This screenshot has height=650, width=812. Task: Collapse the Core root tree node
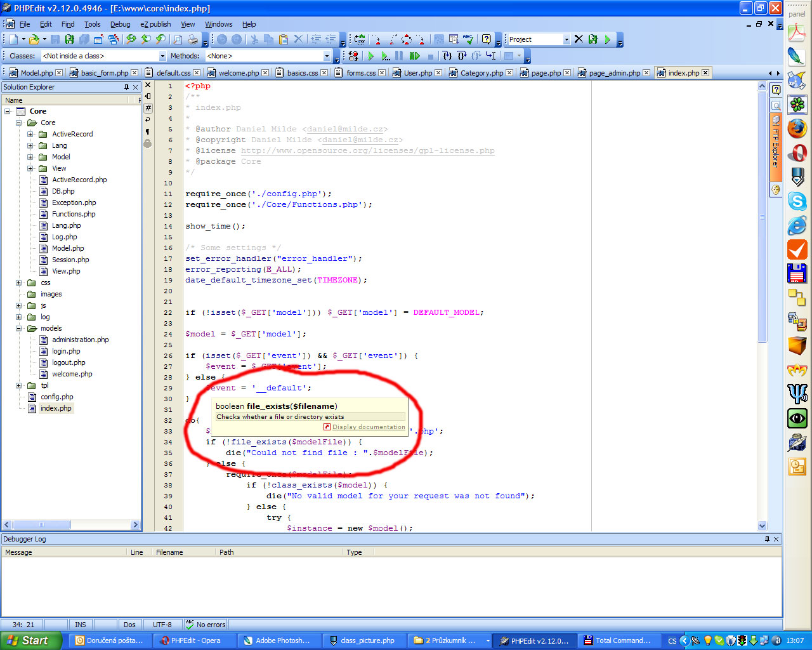[x=8, y=111]
